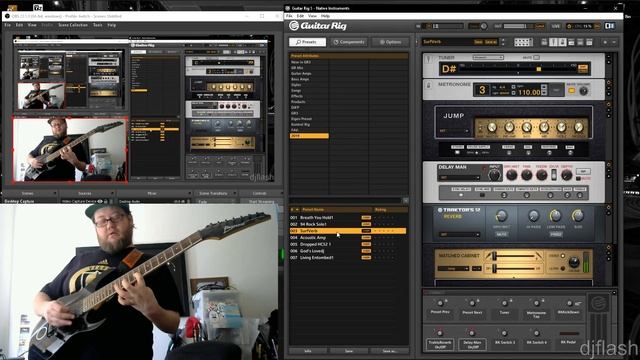Select preset 005 Dropped HCS2 1
640x360 pixels.
coord(348,244)
